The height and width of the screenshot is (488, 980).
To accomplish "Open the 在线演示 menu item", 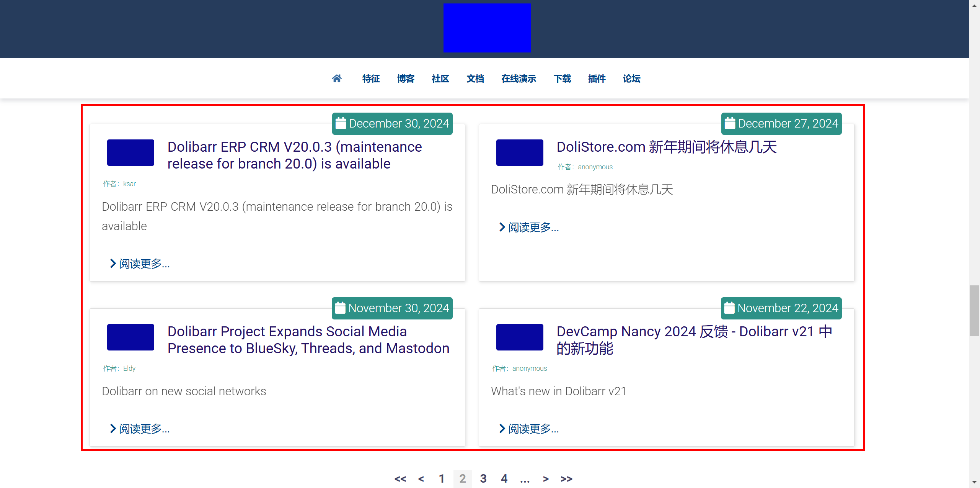I will (x=519, y=79).
